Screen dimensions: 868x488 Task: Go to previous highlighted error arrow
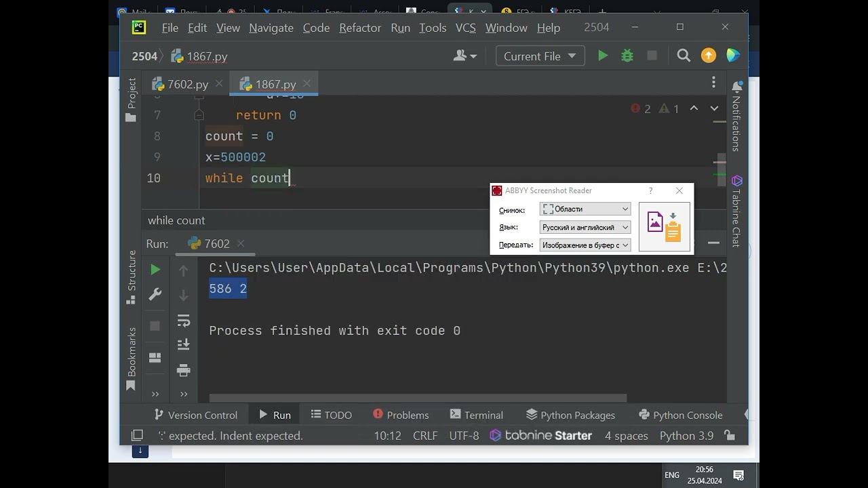[x=694, y=108]
